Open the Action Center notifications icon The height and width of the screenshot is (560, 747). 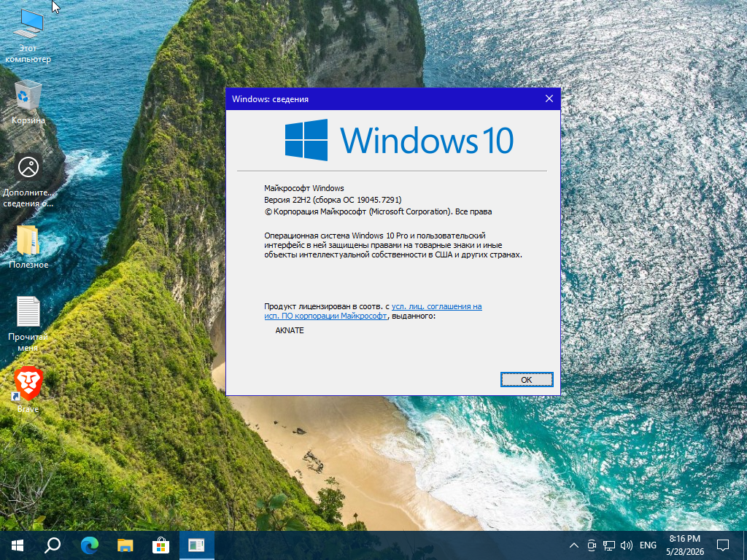click(723, 545)
